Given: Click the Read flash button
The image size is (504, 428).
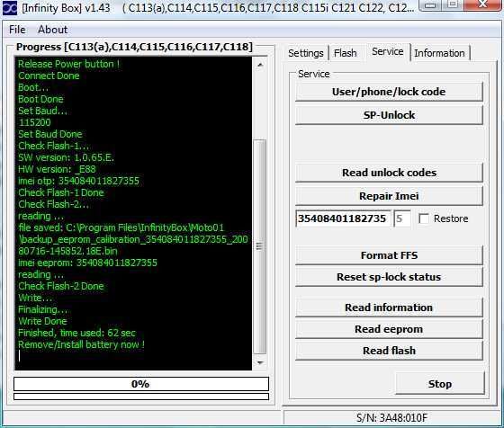Looking at the screenshot, I should (x=389, y=351).
